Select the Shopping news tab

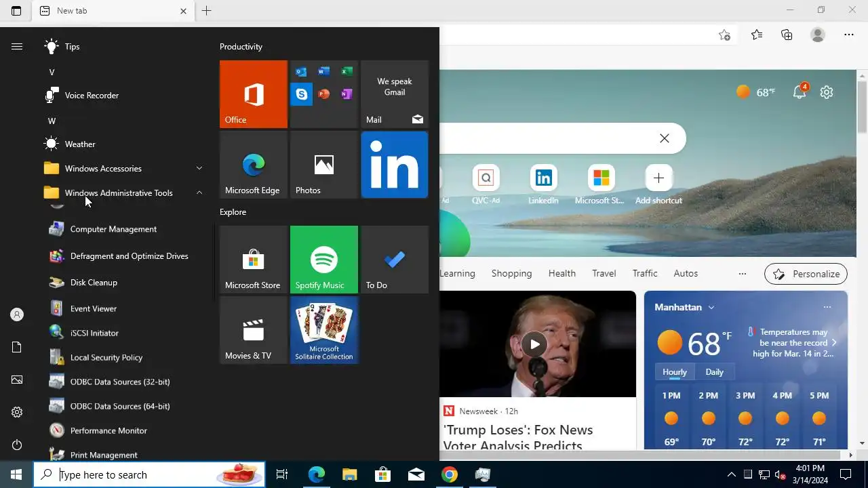click(511, 273)
